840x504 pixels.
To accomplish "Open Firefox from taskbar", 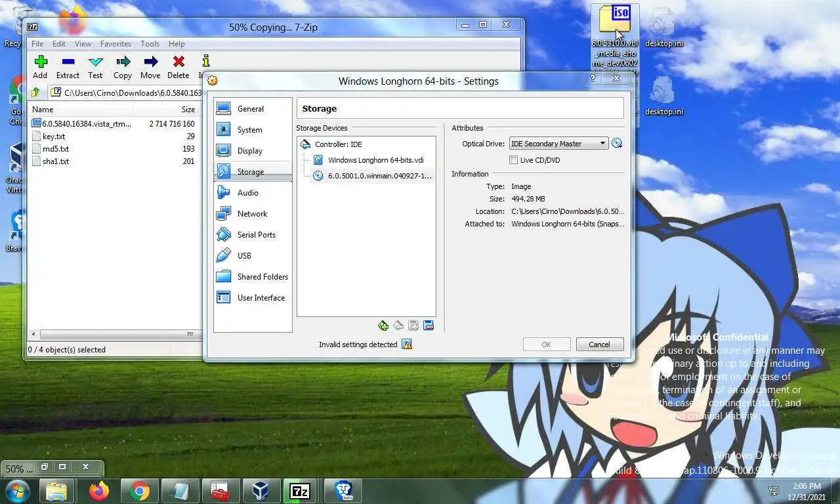I will tap(99, 491).
